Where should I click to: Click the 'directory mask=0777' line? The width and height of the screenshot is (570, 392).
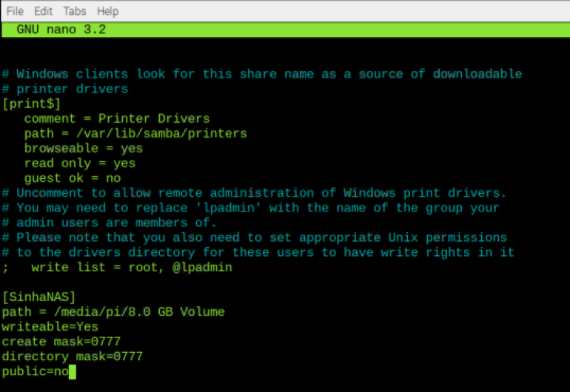73,356
